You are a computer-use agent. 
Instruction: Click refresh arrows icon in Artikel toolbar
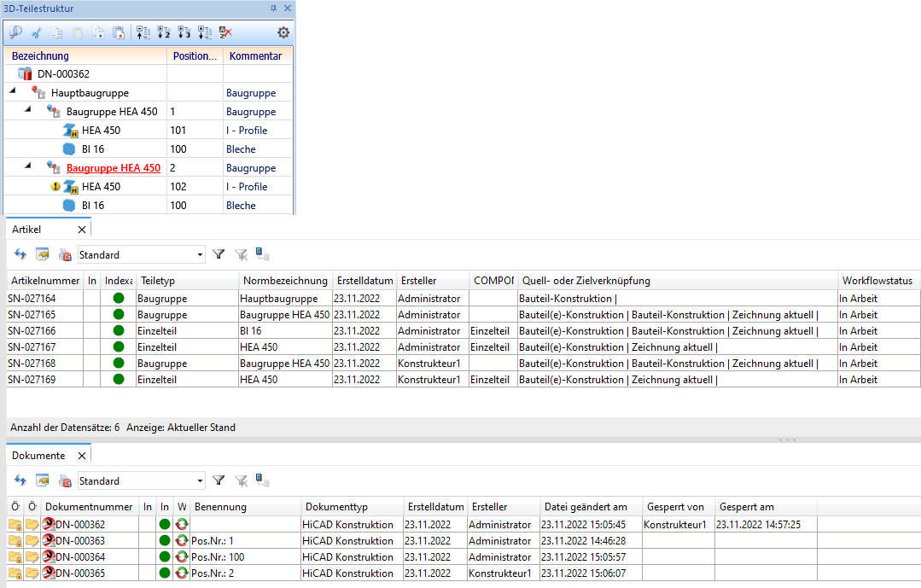(x=20, y=254)
